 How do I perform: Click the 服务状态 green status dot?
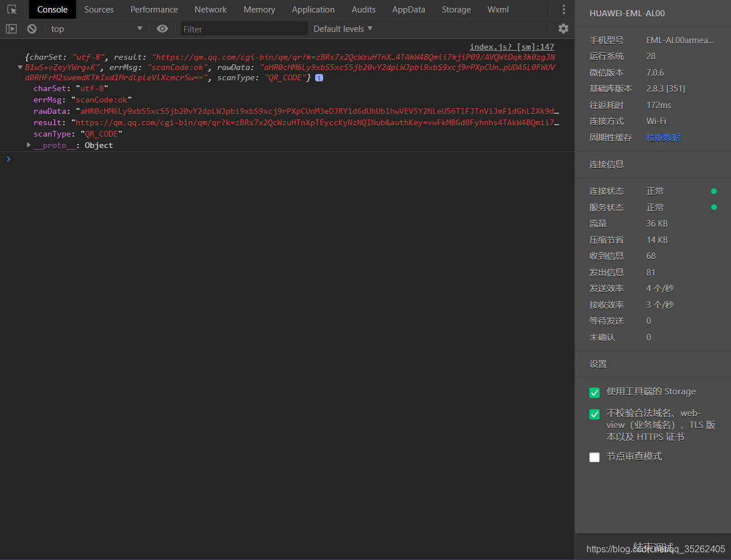pos(714,207)
